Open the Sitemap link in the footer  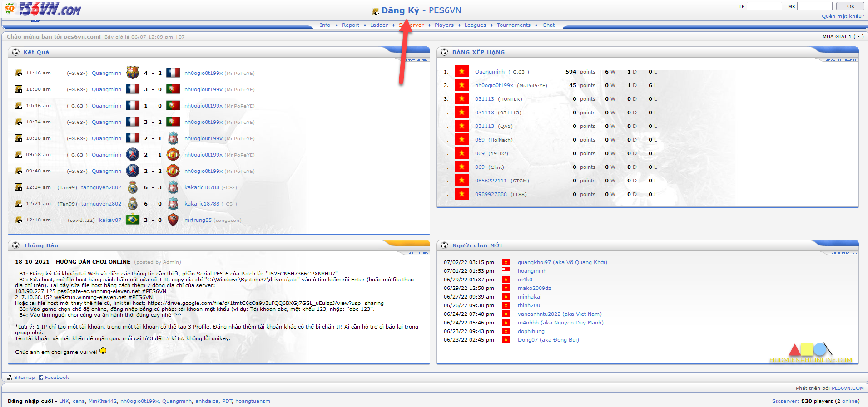tap(25, 377)
